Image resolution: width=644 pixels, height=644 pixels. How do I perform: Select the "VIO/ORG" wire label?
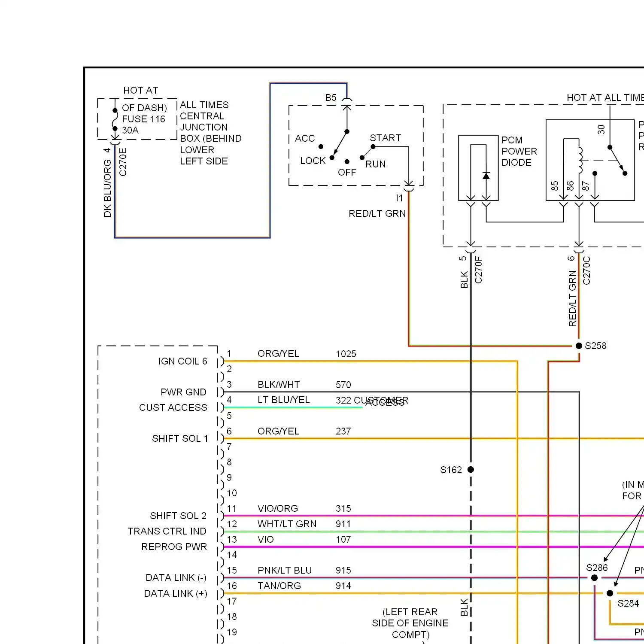tap(277, 508)
